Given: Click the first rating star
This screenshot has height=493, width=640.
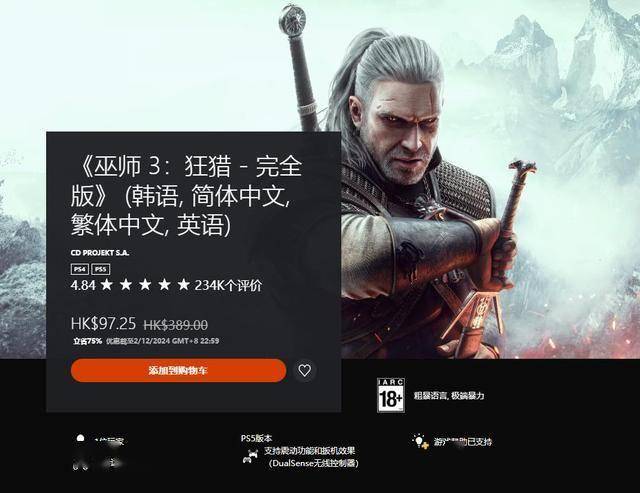Looking at the screenshot, I should [107, 284].
